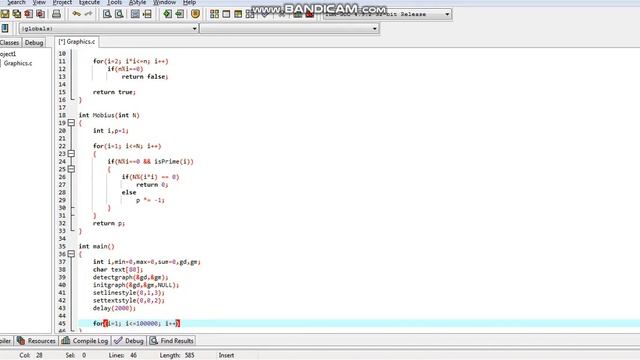Collapse the if-block fold at line 25
Screen dimensions: 640x360
pyautogui.click(x=71, y=169)
